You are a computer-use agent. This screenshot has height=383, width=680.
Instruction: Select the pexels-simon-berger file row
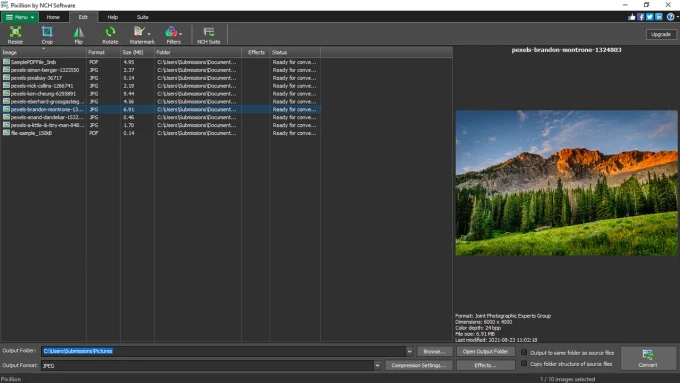click(x=160, y=70)
